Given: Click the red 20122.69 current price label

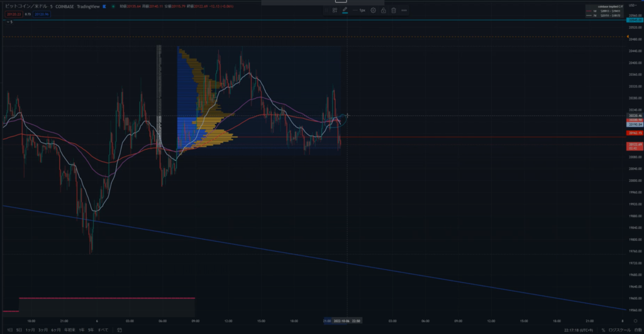Looking at the screenshot, I should pyautogui.click(x=635, y=146).
